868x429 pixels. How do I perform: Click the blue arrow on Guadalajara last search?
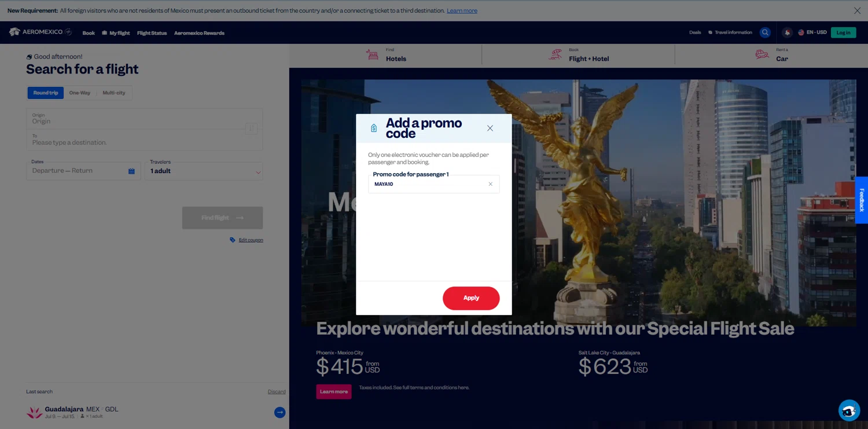(279, 412)
